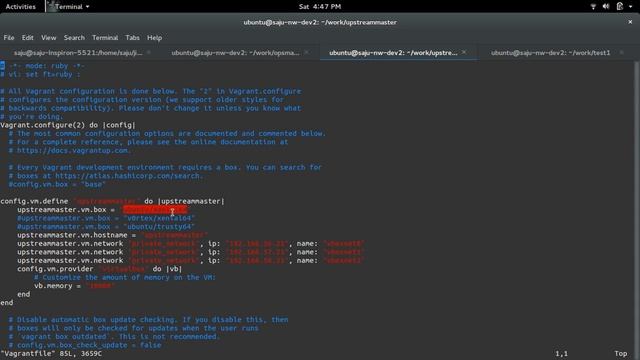The height and width of the screenshot is (360, 640).
Task: Open the Help menu
Action: (154, 38)
